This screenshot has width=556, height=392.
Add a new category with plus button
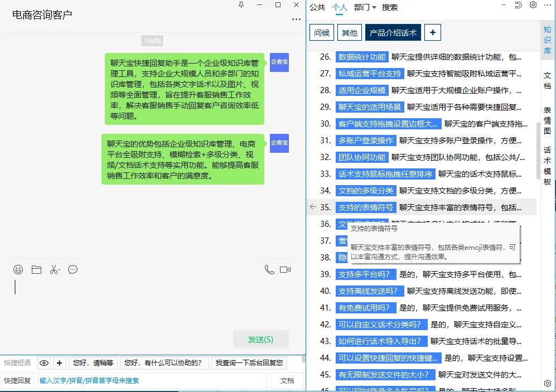point(433,32)
